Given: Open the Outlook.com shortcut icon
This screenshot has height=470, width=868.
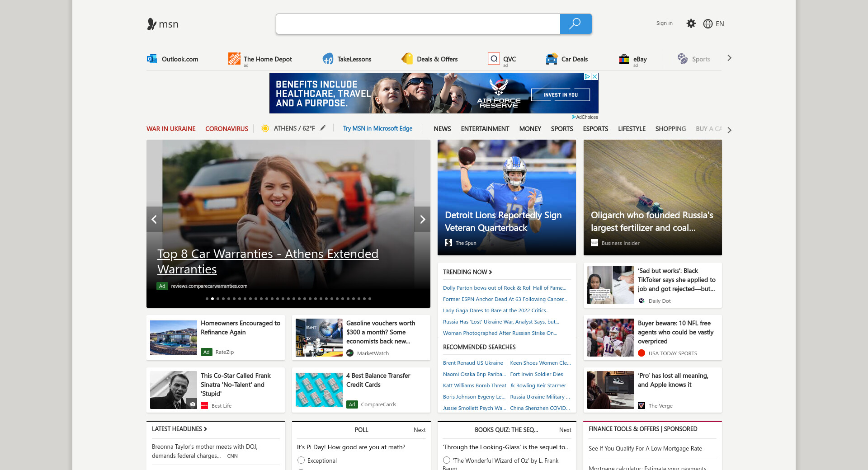Looking at the screenshot, I should point(152,59).
